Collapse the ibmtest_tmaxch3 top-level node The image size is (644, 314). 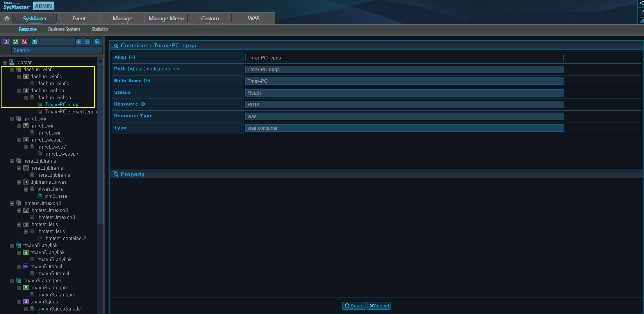click(12, 203)
